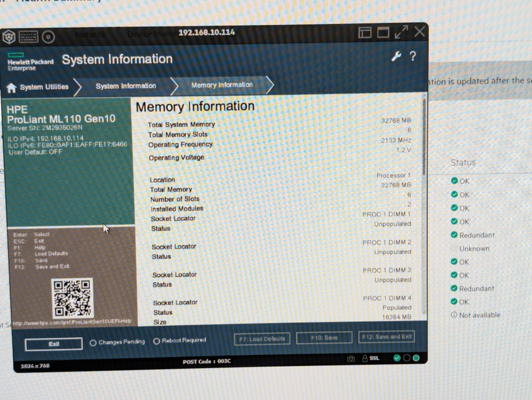The width and height of the screenshot is (532, 400).
Task: Click the Installed Modules label
Action: click(177, 209)
